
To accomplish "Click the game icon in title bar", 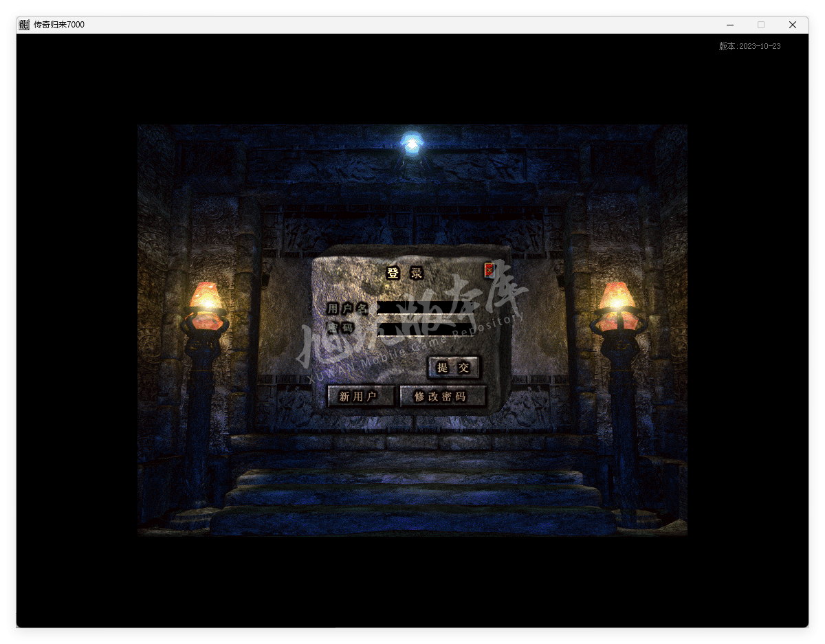I will tap(24, 25).
